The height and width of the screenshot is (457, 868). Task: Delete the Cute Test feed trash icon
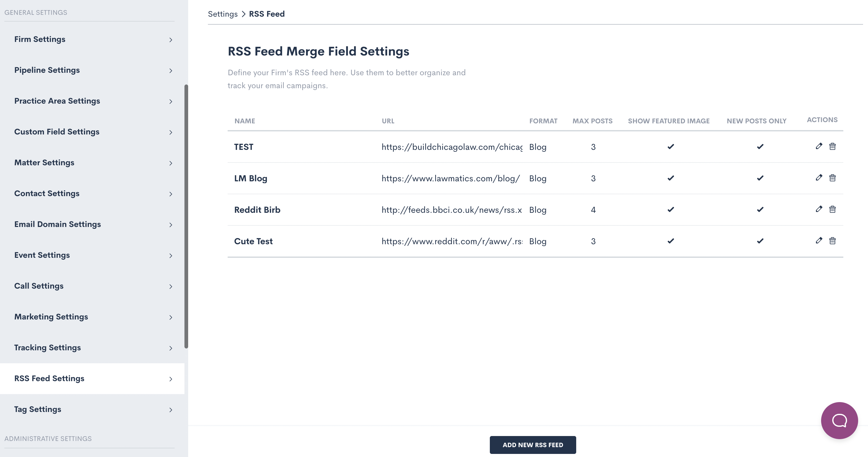[832, 241]
